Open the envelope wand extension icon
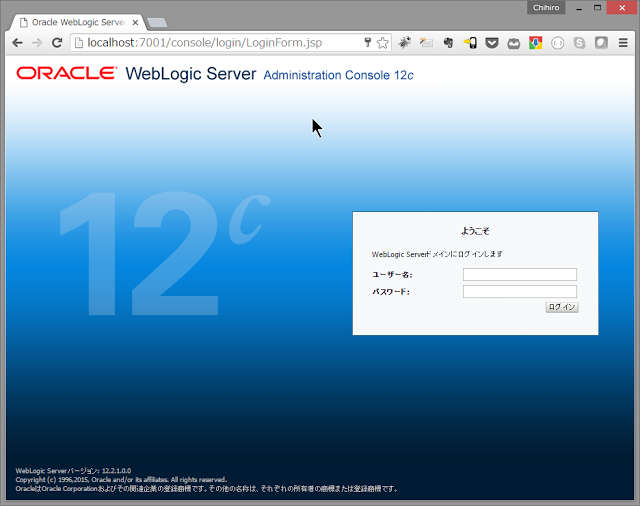Viewport: 640px width, 506px height. 426,42
